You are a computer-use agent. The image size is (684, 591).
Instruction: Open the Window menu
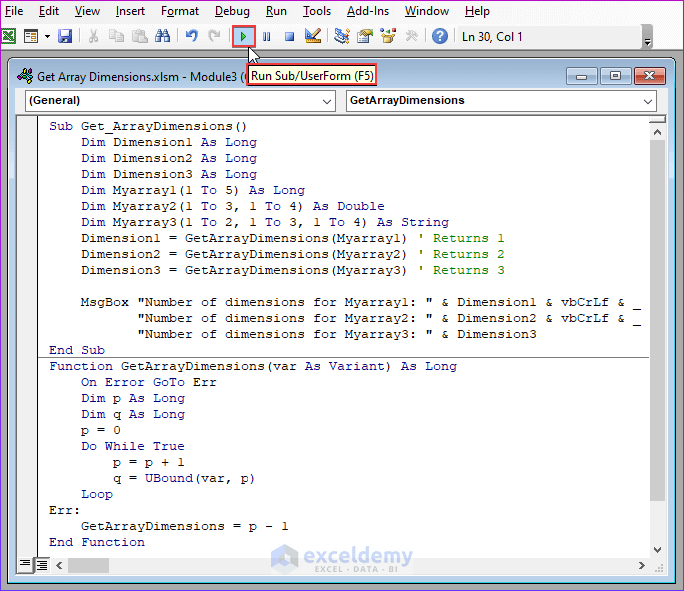point(427,11)
